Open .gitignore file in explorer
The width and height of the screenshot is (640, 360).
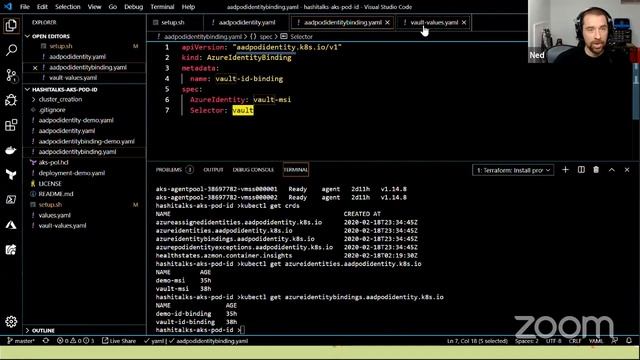click(52, 110)
